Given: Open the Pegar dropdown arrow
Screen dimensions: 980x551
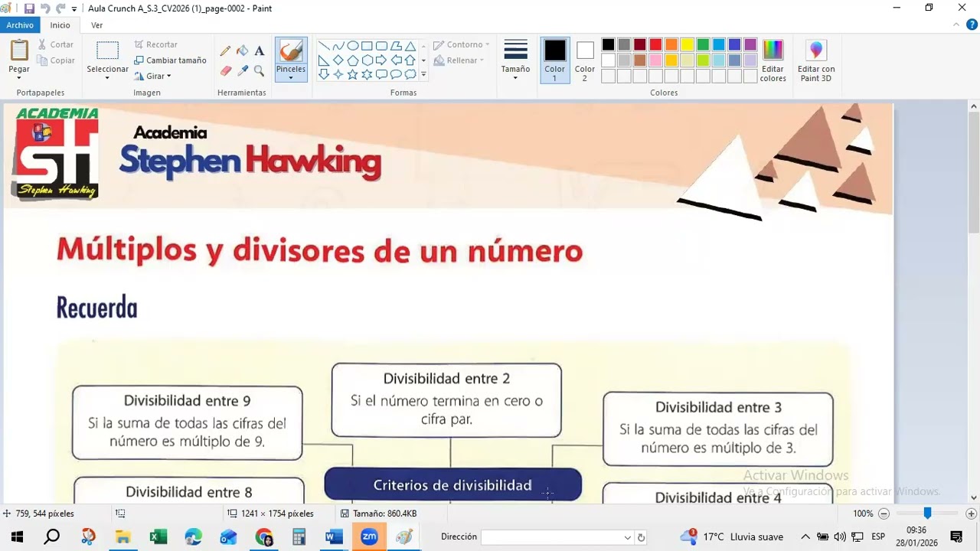Looking at the screenshot, I should click(19, 77).
